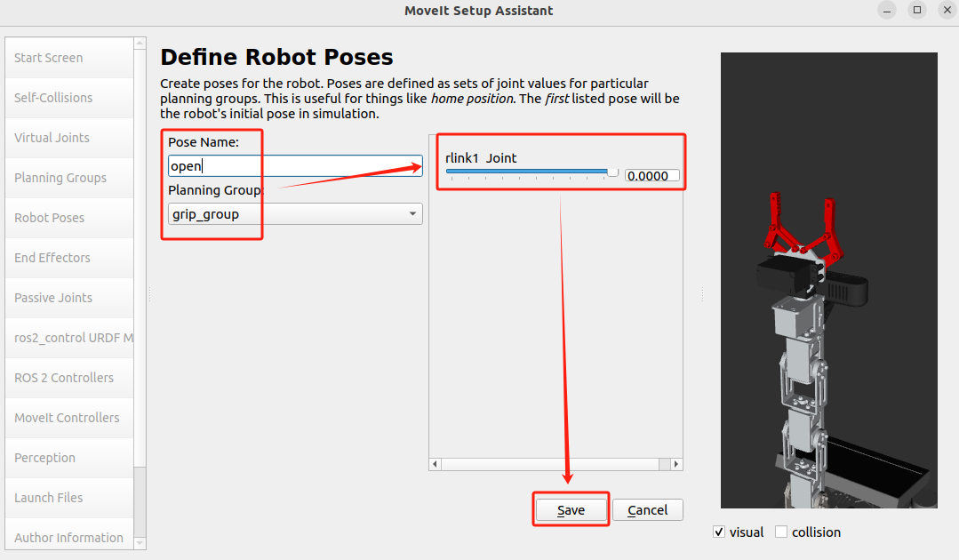Open the Start Screen step

tap(69, 58)
